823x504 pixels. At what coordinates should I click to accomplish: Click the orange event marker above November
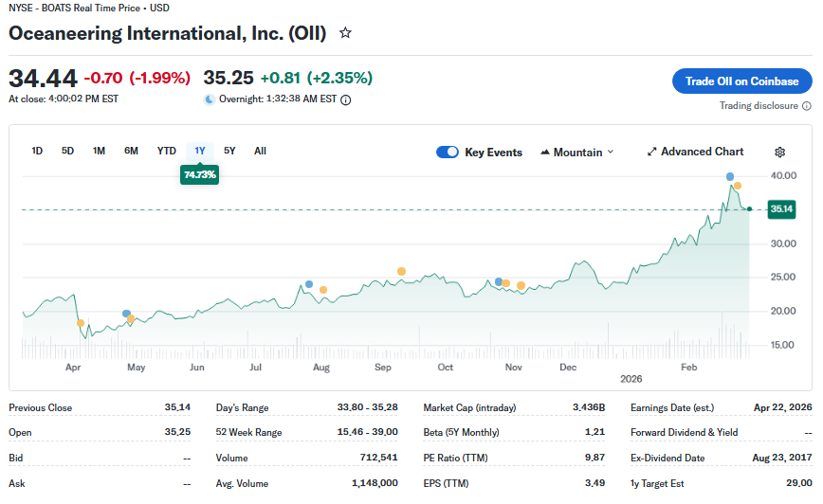[521, 286]
